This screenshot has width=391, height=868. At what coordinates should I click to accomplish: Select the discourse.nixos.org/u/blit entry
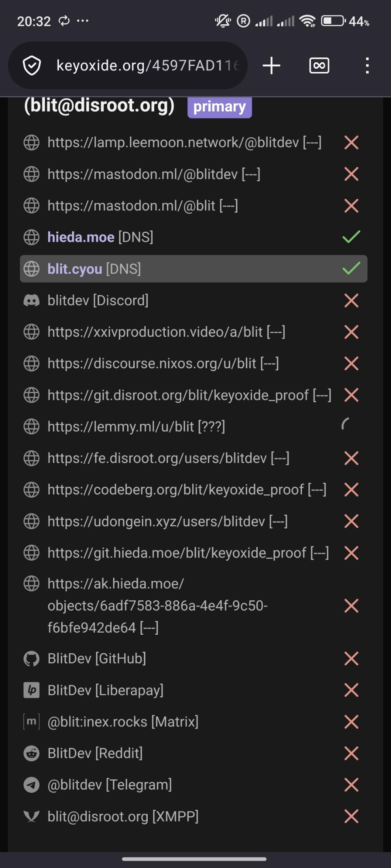point(163,363)
